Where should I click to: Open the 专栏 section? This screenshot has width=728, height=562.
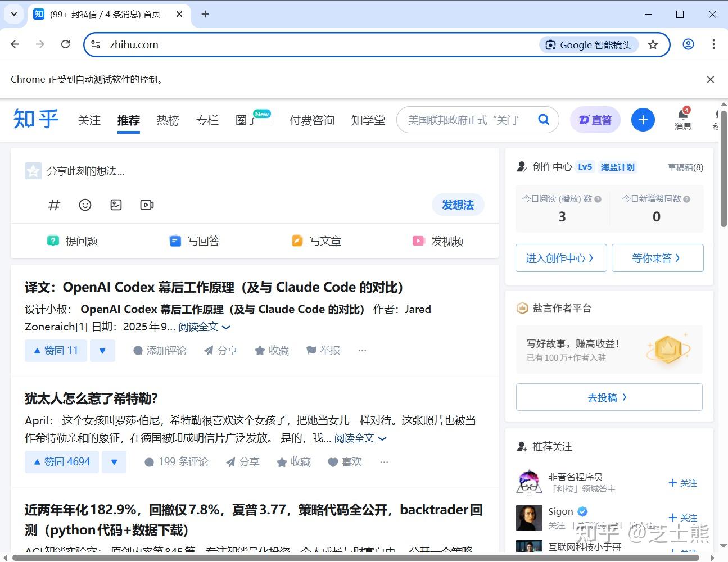click(207, 120)
